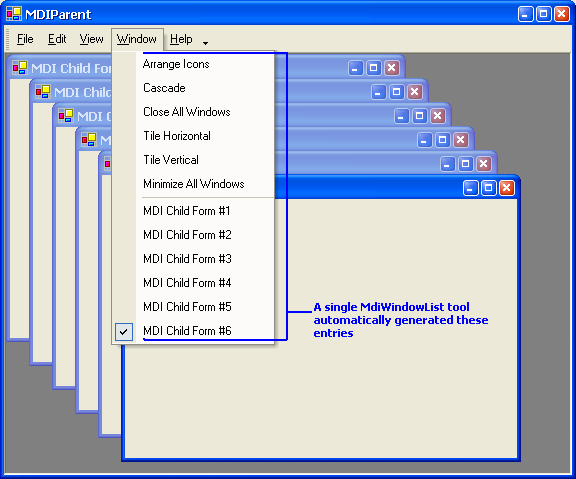Close the backmost MDI child form
Image resolution: width=576 pixels, height=479 pixels.
[x=392, y=68]
